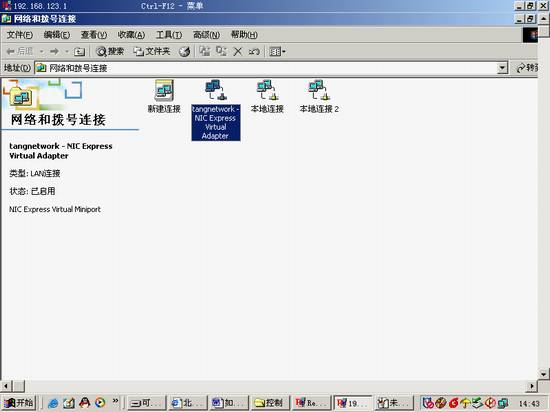This screenshot has width=550, height=412.
Task: Open the 高级(N) menu
Action: tap(206, 35)
